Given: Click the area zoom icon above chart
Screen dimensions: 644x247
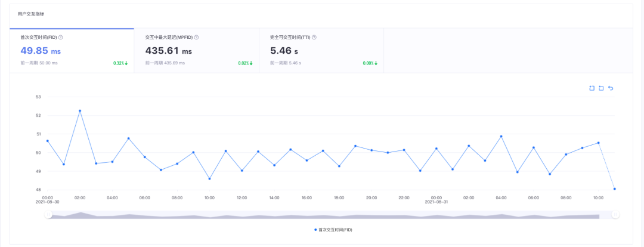Looking at the screenshot, I should (592, 88).
